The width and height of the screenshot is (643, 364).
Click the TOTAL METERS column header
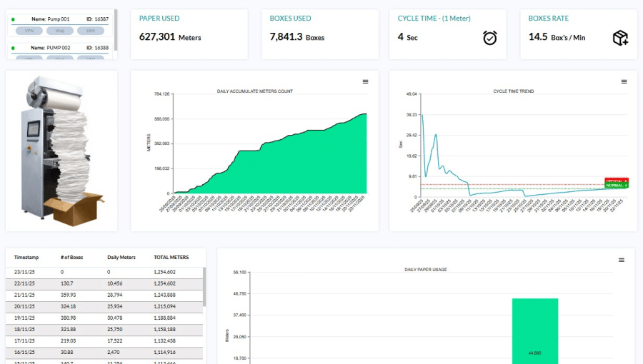pyautogui.click(x=171, y=257)
